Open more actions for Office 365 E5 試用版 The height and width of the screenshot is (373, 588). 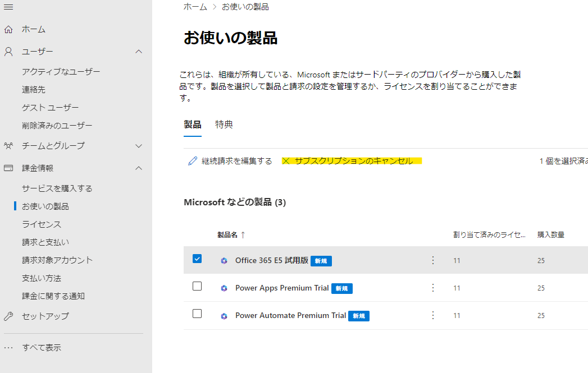tap(433, 260)
